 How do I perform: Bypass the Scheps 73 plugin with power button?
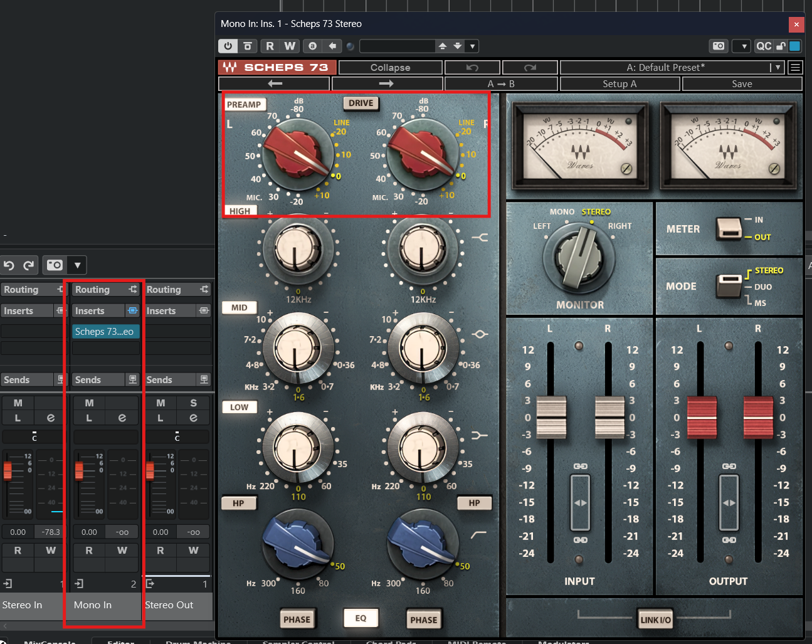228,46
